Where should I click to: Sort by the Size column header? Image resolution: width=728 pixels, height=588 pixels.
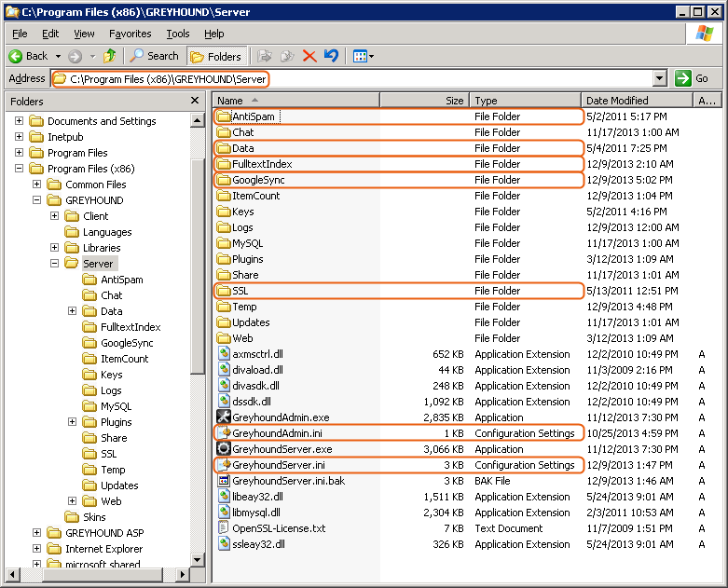pyautogui.click(x=424, y=101)
